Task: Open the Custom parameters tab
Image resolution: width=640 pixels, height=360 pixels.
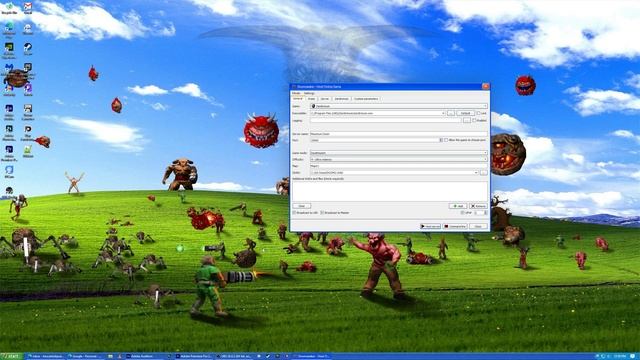Action: tap(366, 99)
